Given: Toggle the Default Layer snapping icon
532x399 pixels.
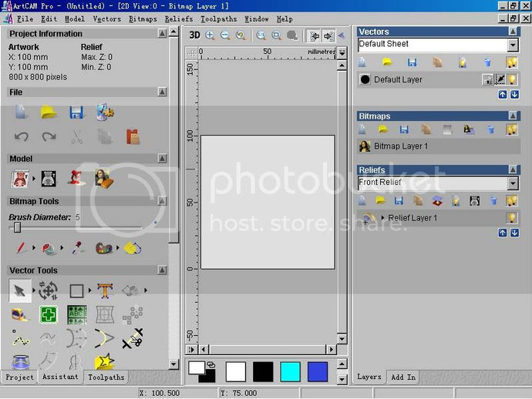Looking at the screenshot, I should (500, 79).
